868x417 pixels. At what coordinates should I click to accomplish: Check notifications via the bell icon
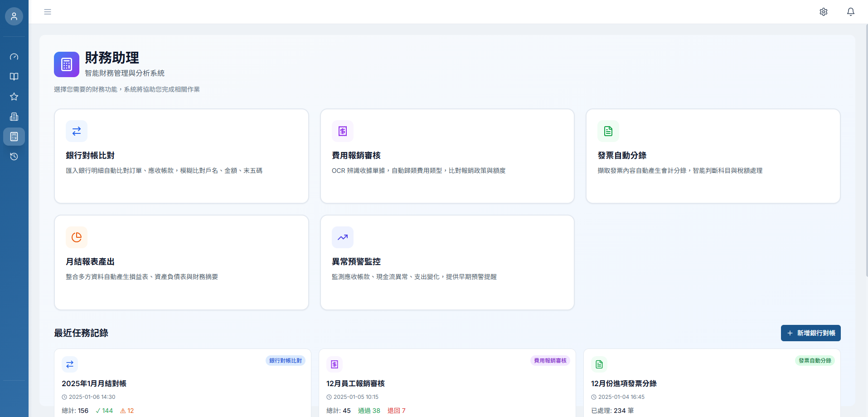(851, 12)
